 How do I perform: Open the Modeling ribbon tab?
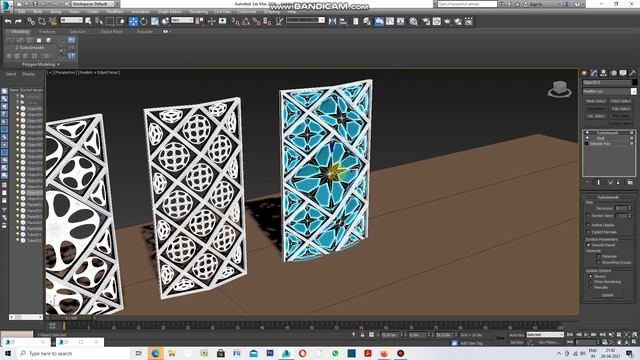click(x=20, y=31)
